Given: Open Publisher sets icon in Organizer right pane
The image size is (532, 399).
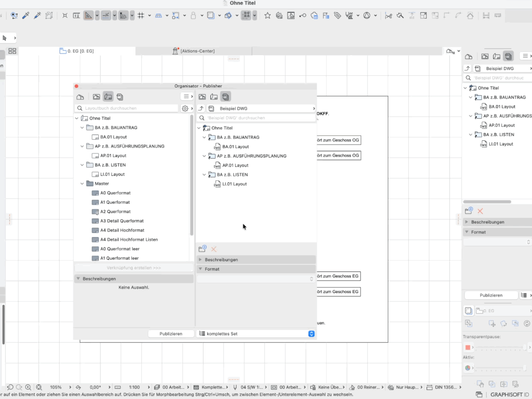Looking at the screenshot, I should tap(226, 97).
